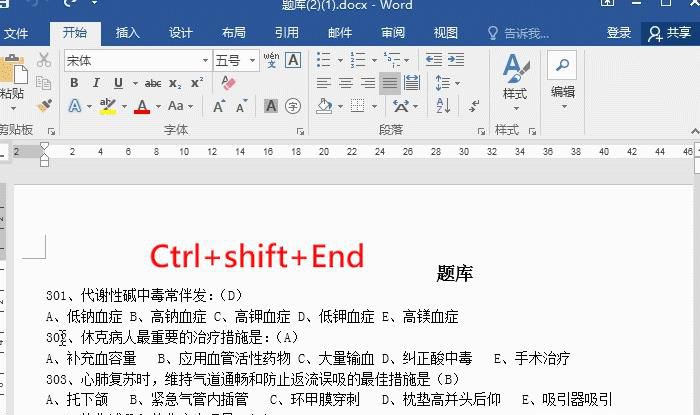Switch to the 布局 Layout tab
700x415 pixels.
click(233, 33)
